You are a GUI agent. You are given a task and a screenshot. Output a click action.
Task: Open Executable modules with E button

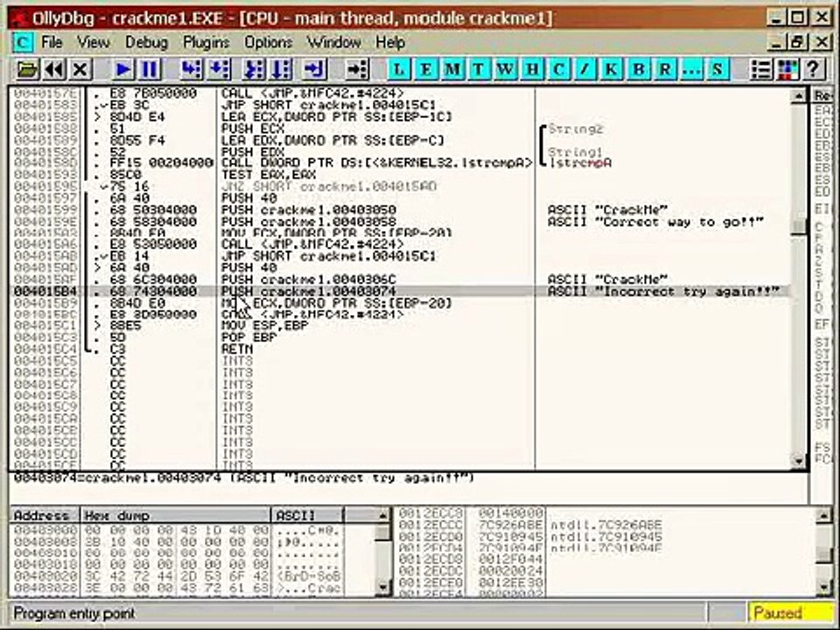point(426,69)
